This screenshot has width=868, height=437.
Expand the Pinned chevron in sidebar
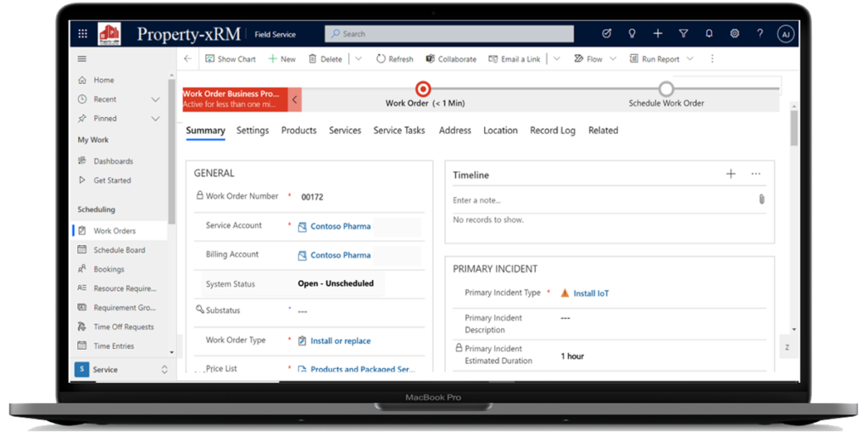pos(156,119)
